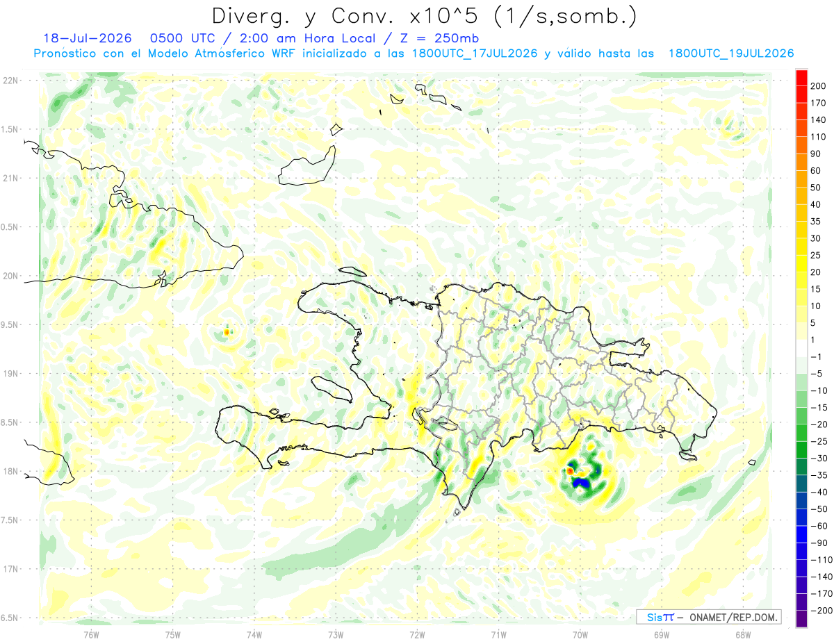Click the positive '15' colorbar label
This screenshot has height=644, width=834.
click(816, 289)
